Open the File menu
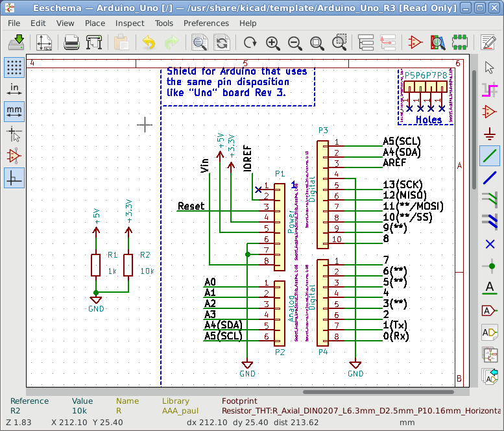Screen dimensions: 504x431 tap(14, 23)
